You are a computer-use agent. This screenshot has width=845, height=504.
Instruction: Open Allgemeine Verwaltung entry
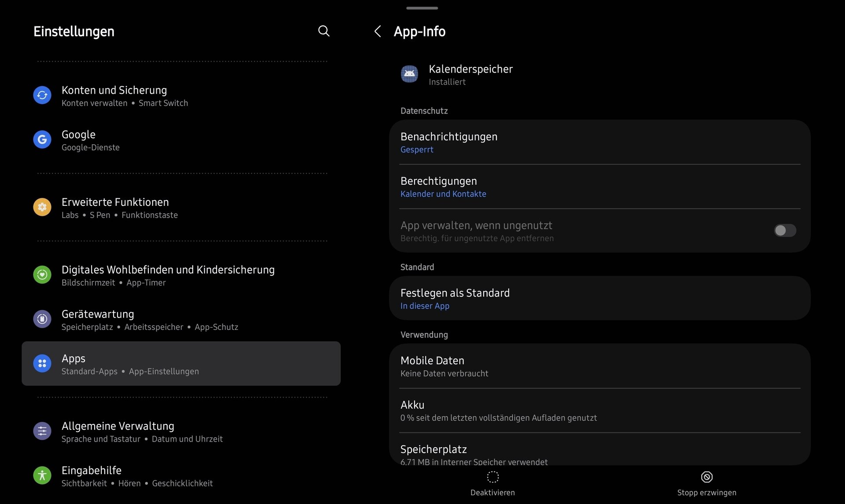[x=181, y=431]
